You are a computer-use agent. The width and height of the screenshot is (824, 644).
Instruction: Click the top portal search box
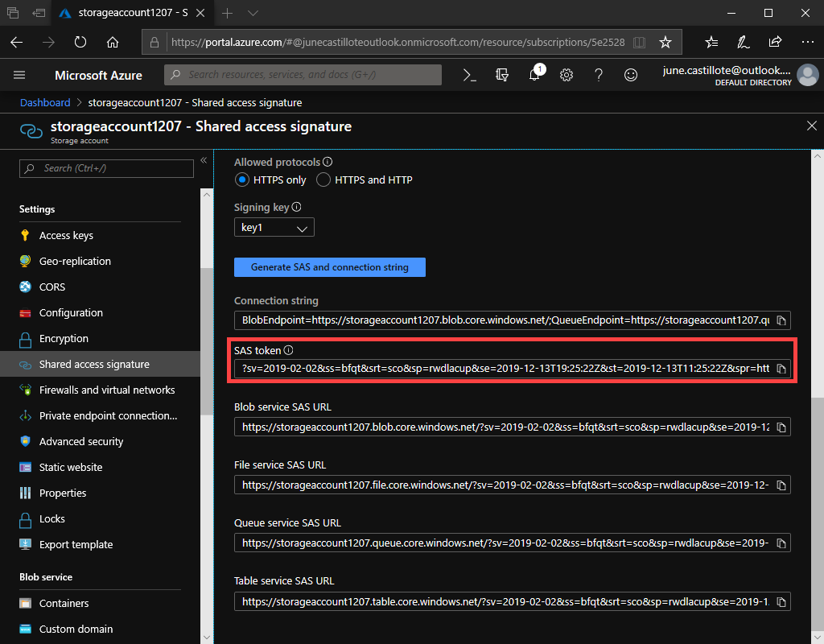[303, 75]
